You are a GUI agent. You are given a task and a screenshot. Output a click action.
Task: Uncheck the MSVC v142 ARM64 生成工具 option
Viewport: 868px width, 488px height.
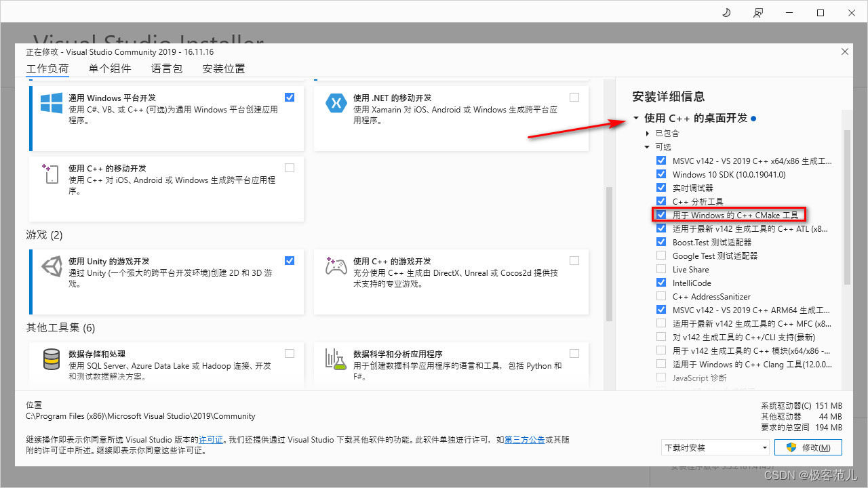click(x=661, y=310)
